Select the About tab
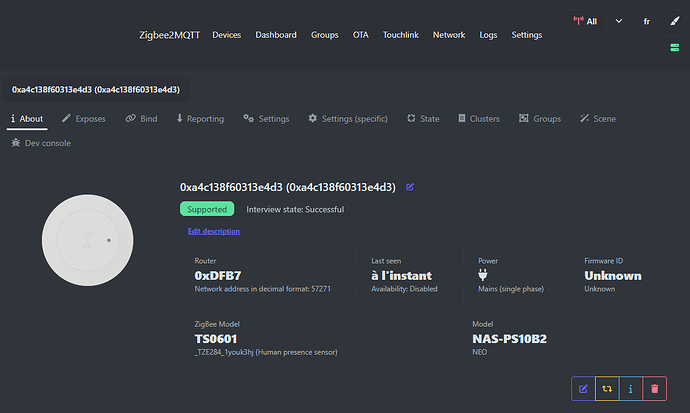690x413 pixels. pyautogui.click(x=27, y=119)
